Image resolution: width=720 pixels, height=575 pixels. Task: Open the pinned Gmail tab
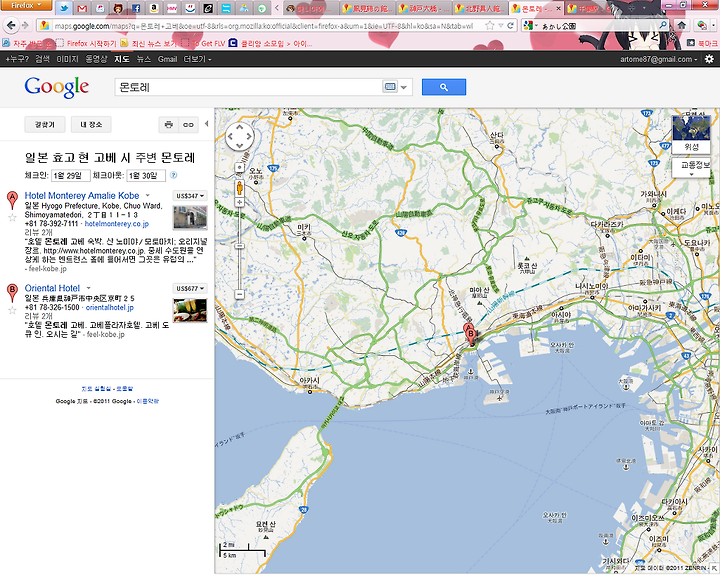[x=82, y=8]
